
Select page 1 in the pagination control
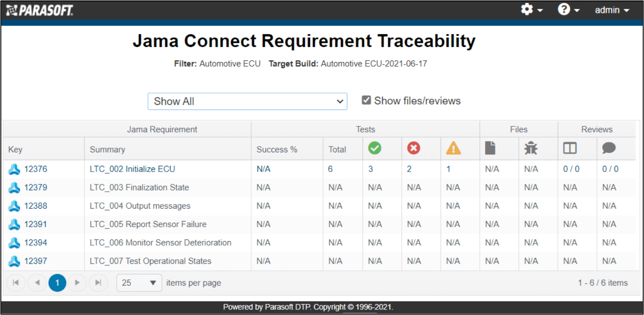[57, 283]
